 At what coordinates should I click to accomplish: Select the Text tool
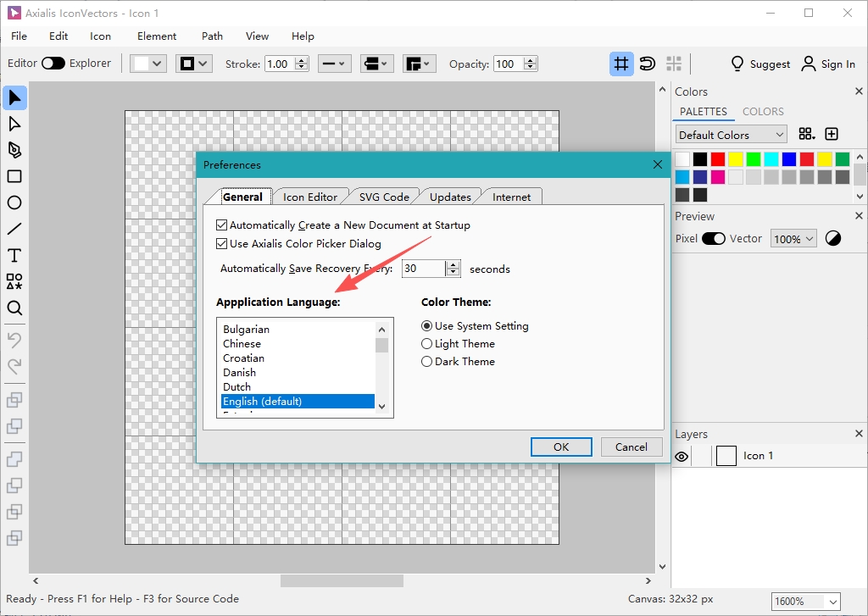(14, 255)
